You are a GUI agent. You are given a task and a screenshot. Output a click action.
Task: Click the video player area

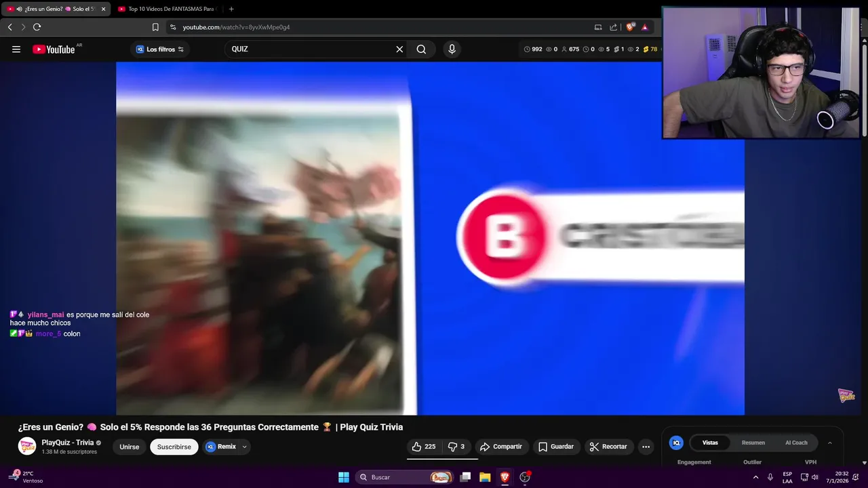430,238
